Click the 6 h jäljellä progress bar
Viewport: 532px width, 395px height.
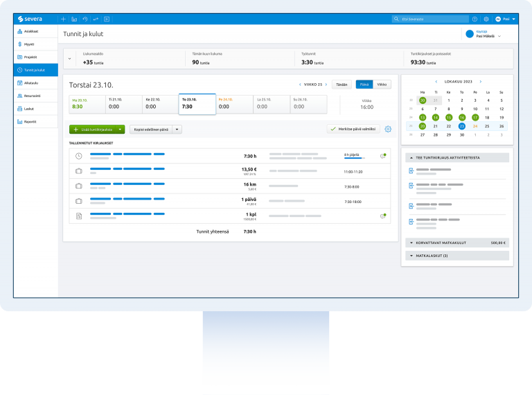point(355,158)
